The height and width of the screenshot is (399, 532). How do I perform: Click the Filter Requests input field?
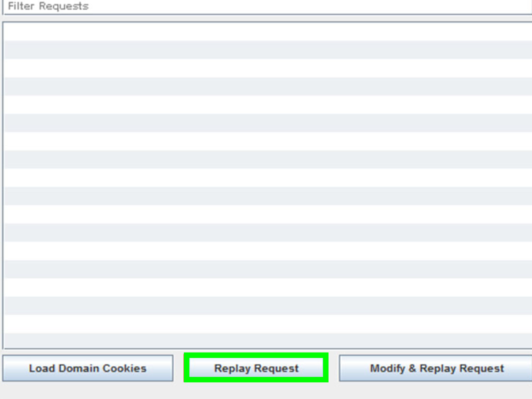tap(267, 7)
